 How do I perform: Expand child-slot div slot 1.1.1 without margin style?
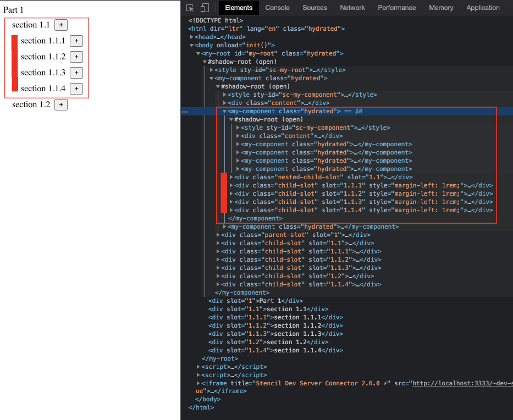click(218, 251)
